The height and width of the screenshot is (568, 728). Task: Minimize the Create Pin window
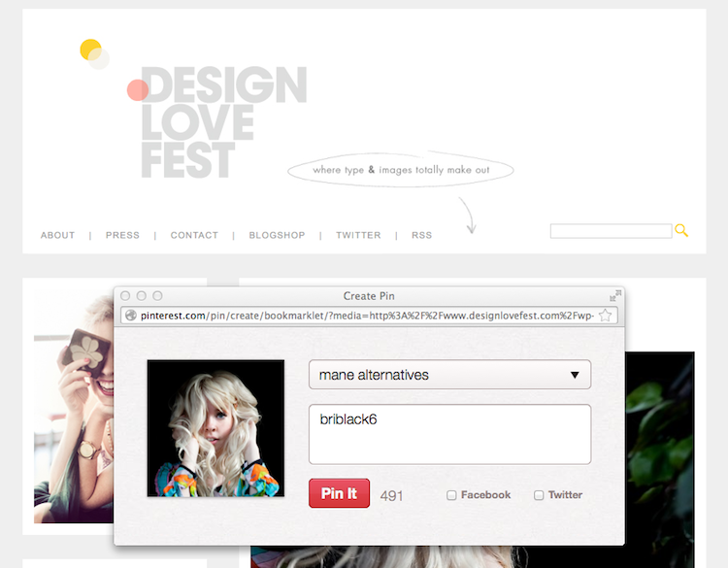[142, 296]
